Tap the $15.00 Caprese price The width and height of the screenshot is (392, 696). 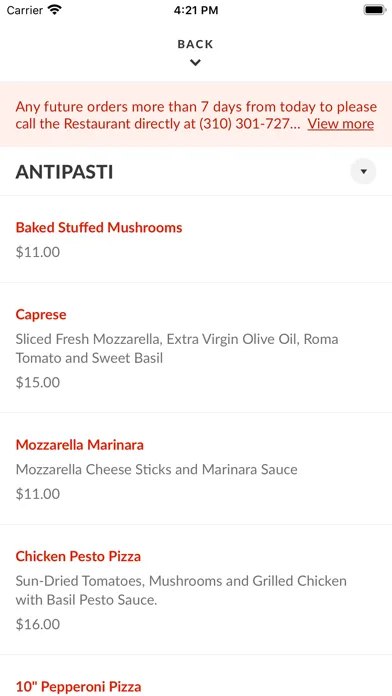38,382
